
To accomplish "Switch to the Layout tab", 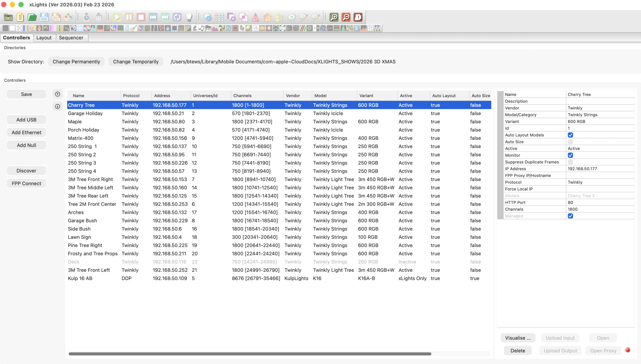I will 44,38.
